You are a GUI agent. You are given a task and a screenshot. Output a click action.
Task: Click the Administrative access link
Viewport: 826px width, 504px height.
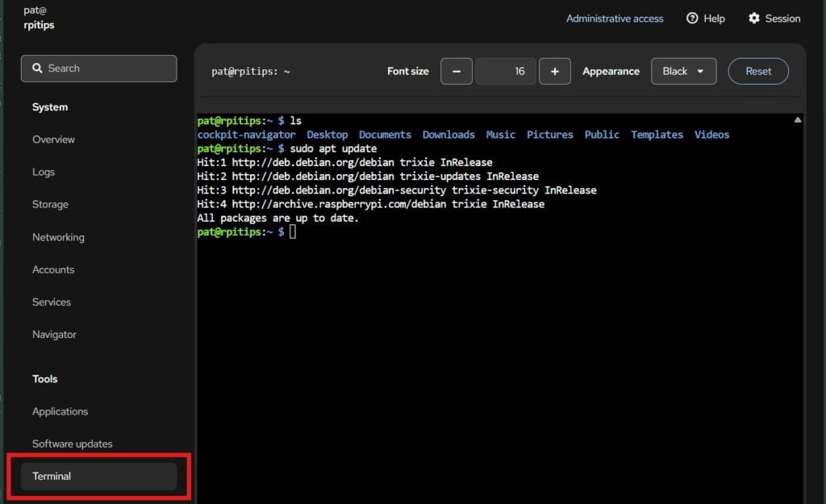(615, 19)
